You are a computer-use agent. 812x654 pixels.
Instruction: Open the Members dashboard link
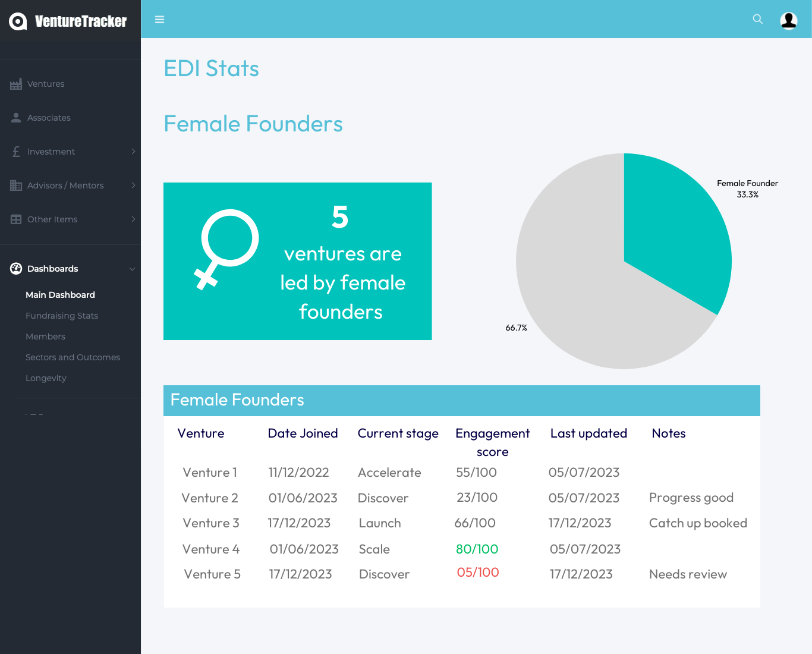pyautogui.click(x=45, y=337)
